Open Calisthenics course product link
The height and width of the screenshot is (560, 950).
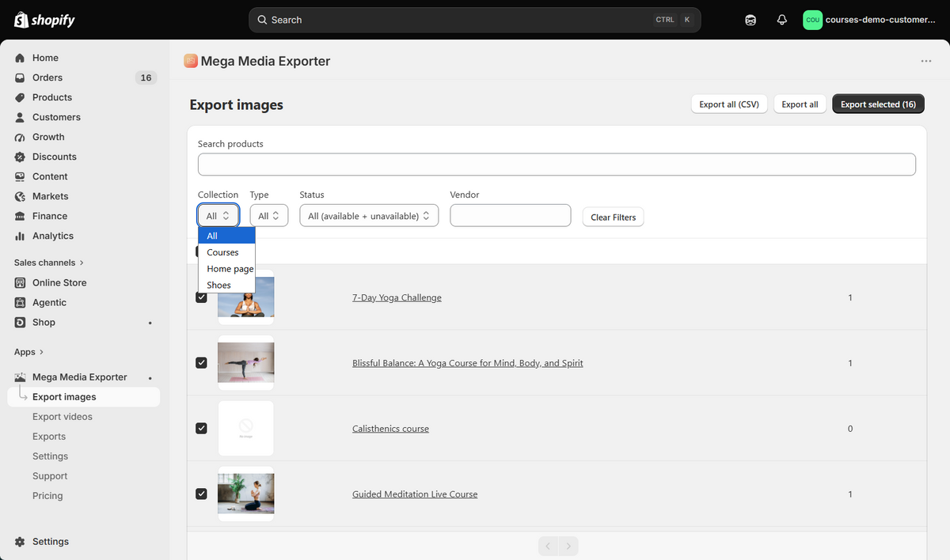click(x=390, y=429)
